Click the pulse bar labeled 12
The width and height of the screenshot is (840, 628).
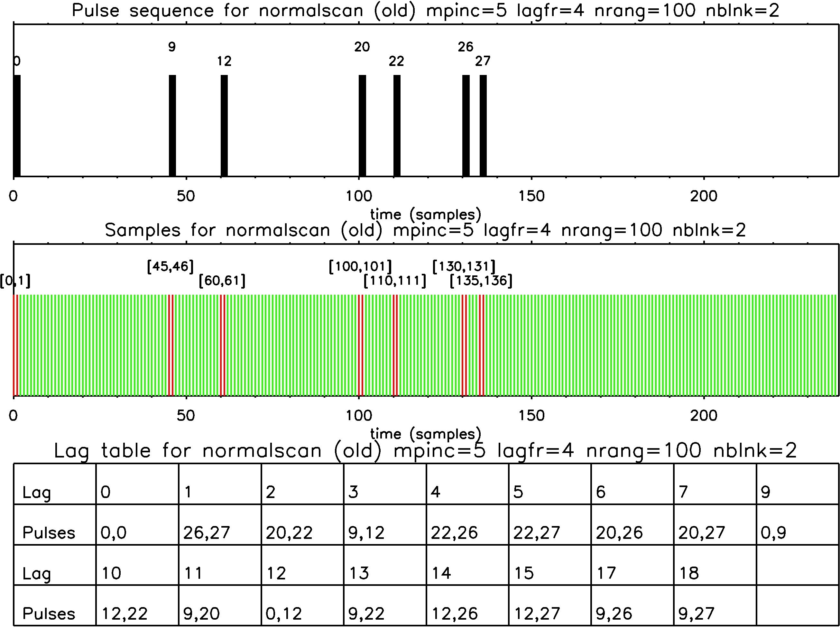[224, 126]
